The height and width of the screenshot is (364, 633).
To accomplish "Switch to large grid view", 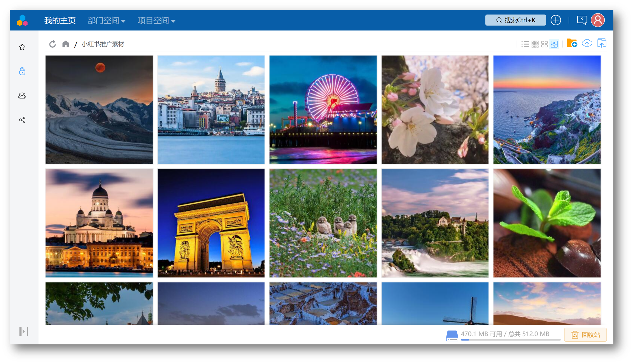I will pyautogui.click(x=544, y=44).
